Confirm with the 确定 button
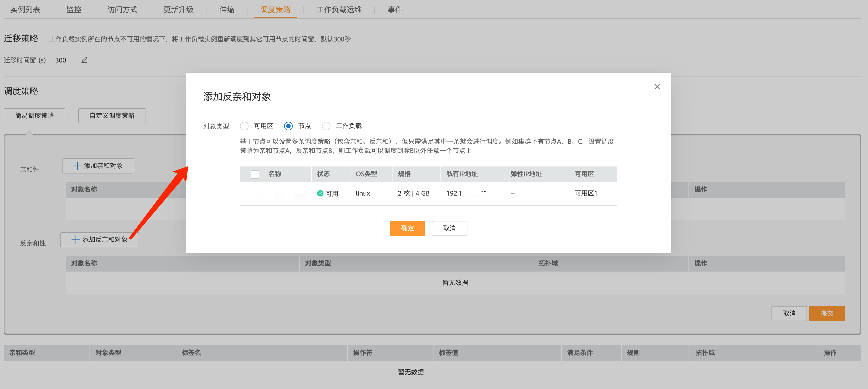 point(407,228)
